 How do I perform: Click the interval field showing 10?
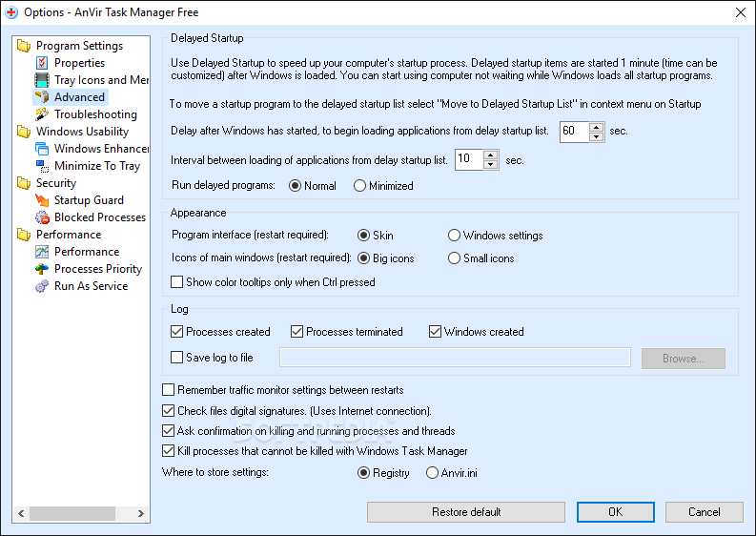coord(469,159)
